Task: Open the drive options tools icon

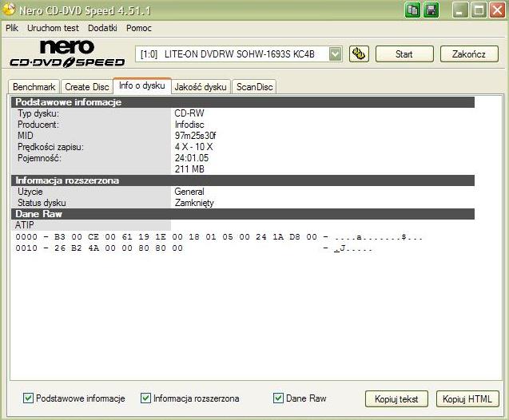Action: click(359, 53)
